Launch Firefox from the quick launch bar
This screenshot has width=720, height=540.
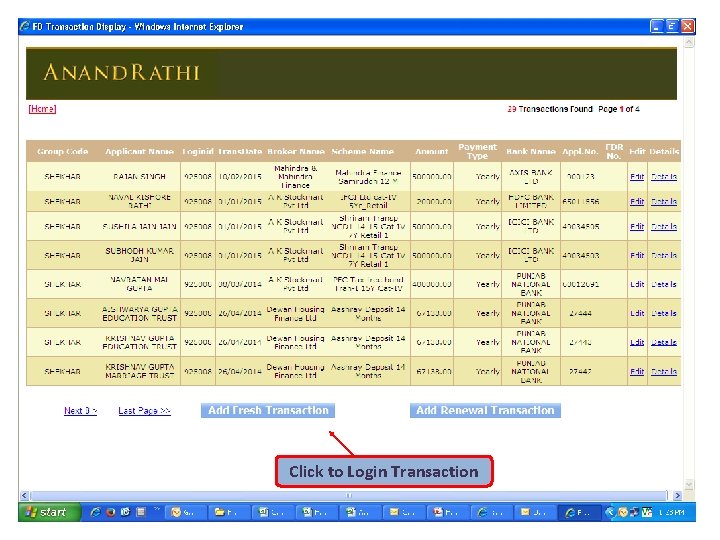pos(110,512)
